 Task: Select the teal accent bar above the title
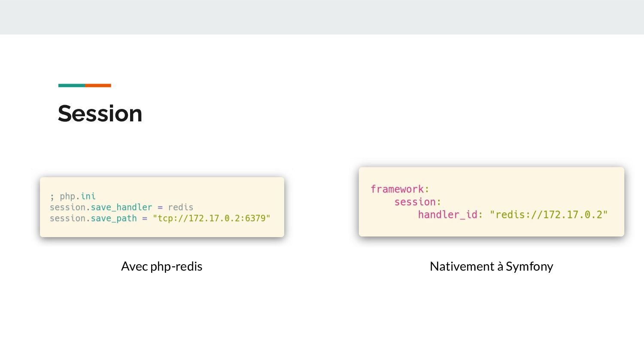point(71,85)
